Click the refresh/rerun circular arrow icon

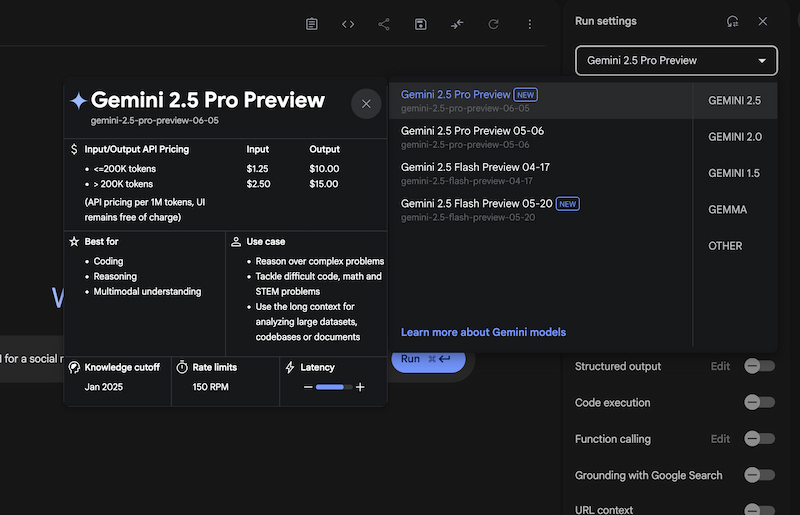pyautogui.click(x=493, y=24)
